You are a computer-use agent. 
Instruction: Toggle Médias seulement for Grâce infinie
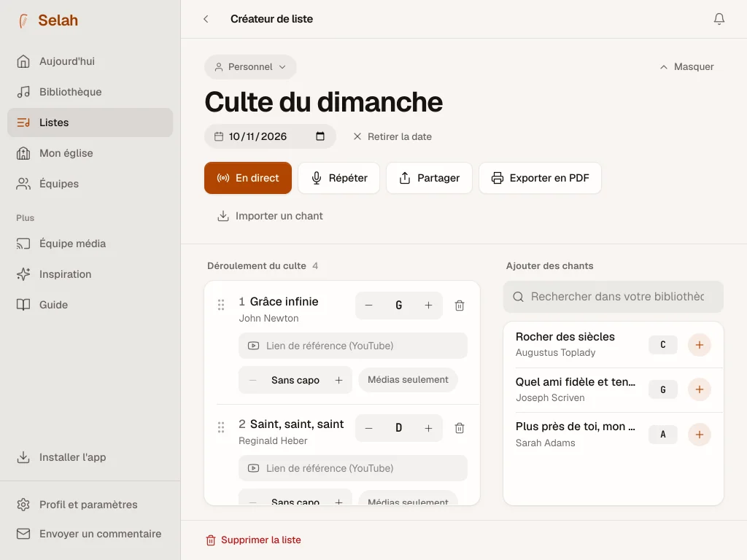[408, 380]
